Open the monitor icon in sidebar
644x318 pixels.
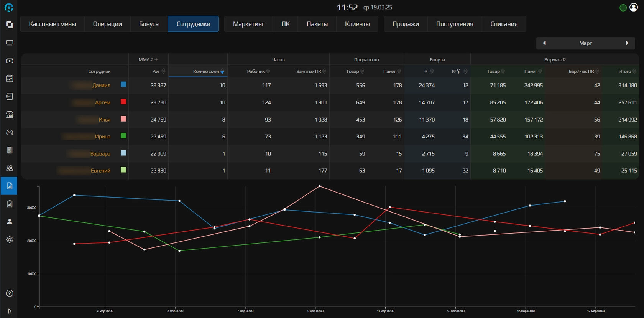point(10,43)
